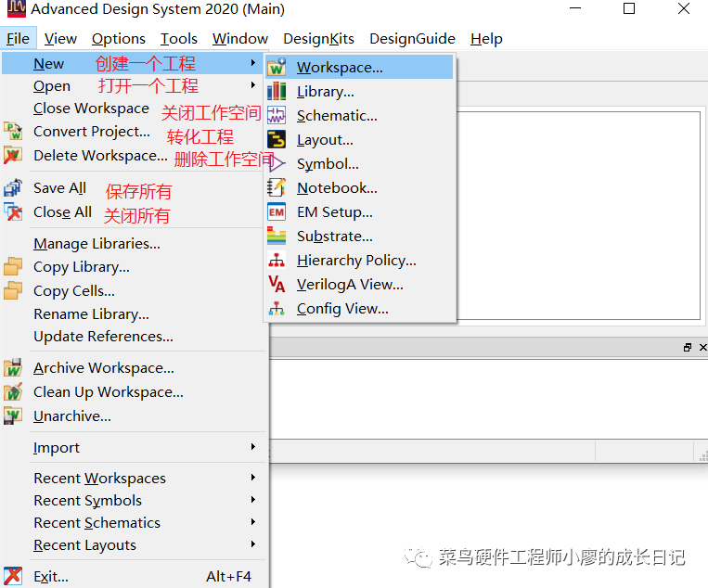Open the Help menu
Image resolution: width=708 pixels, height=588 pixels.
(x=486, y=39)
